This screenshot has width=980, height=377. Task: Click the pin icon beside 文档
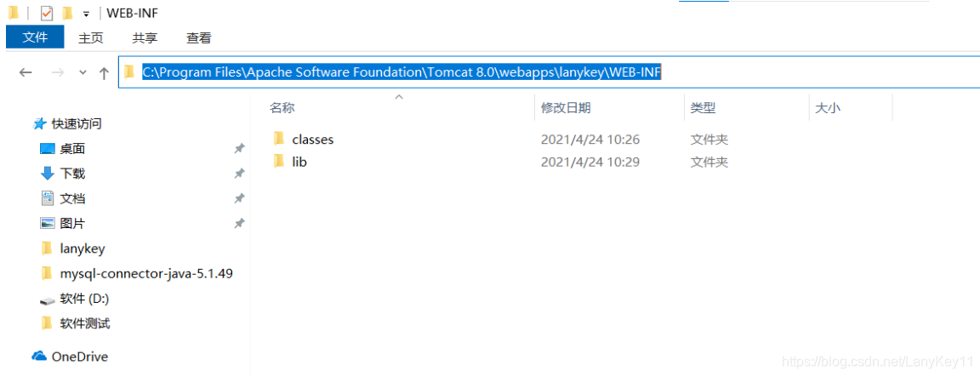click(x=239, y=199)
